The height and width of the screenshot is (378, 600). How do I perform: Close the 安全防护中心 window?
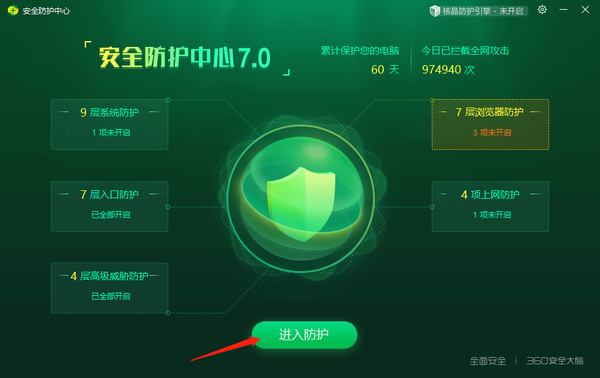[x=585, y=10]
